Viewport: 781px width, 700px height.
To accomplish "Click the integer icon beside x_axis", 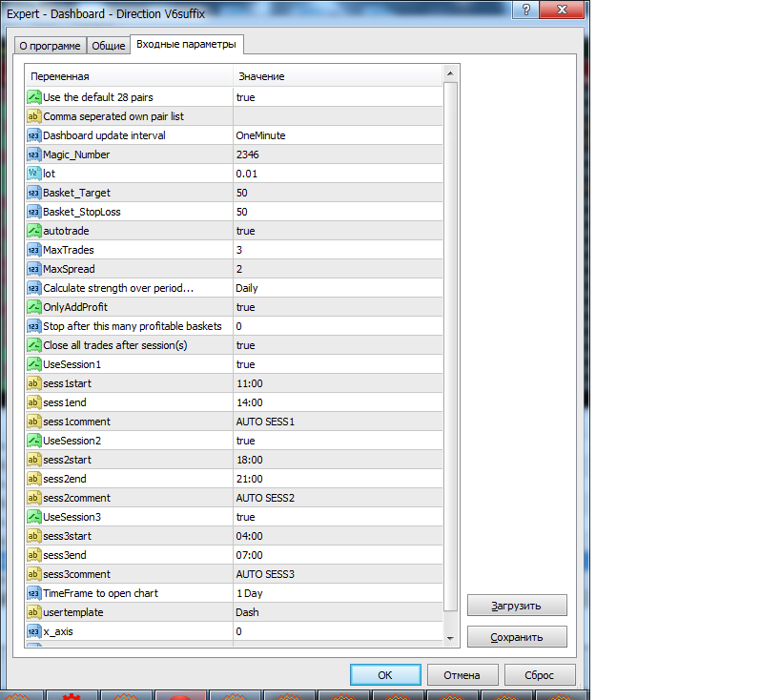I will pos(34,631).
